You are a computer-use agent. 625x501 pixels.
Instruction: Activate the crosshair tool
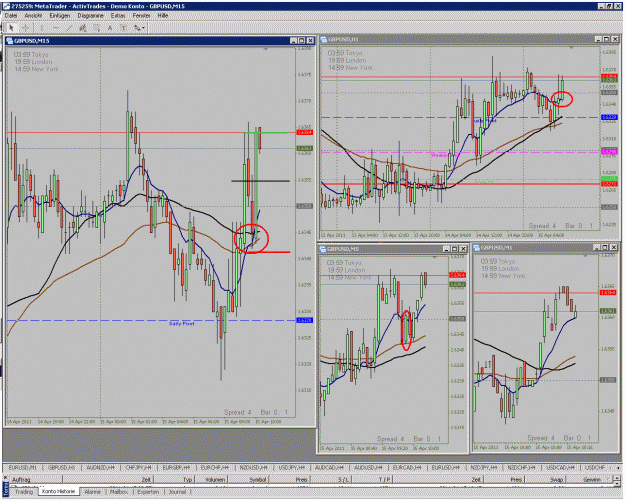point(25,28)
